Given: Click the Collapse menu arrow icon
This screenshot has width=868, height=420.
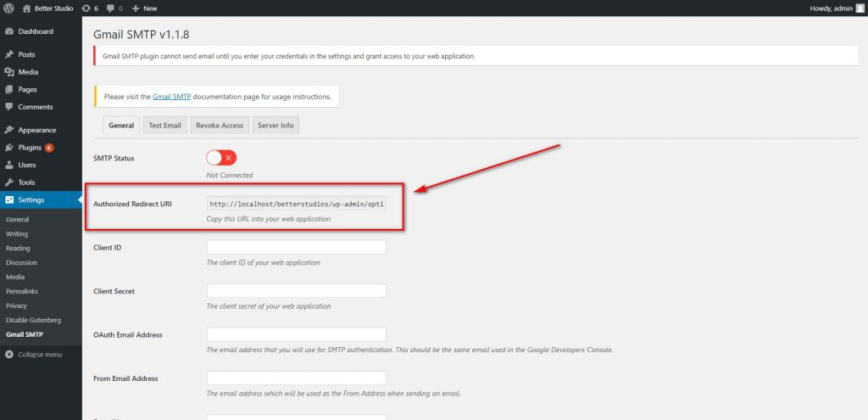Looking at the screenshot, I should click(8, 355).
